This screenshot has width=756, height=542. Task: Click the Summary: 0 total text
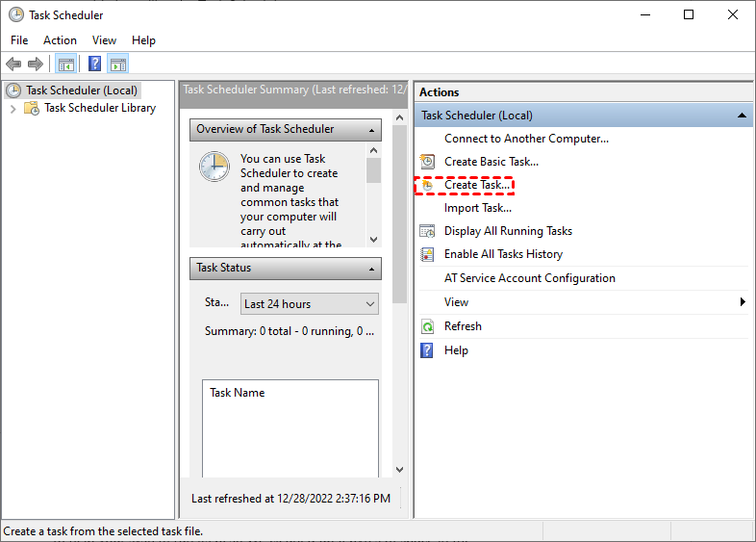coord(290,331)
